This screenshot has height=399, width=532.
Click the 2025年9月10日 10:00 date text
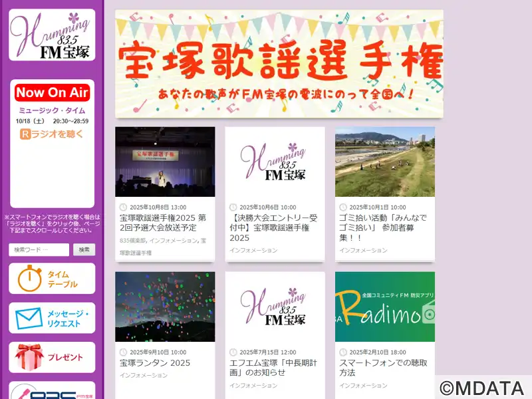158,352
